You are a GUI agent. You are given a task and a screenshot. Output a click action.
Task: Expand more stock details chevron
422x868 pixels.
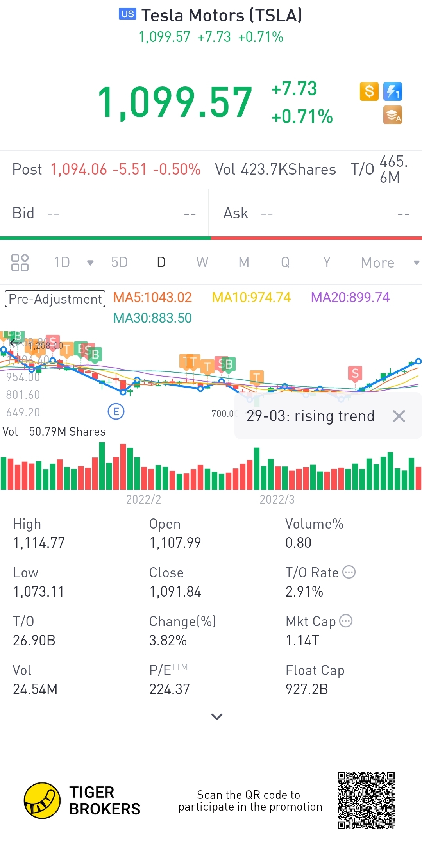[217, 716]
